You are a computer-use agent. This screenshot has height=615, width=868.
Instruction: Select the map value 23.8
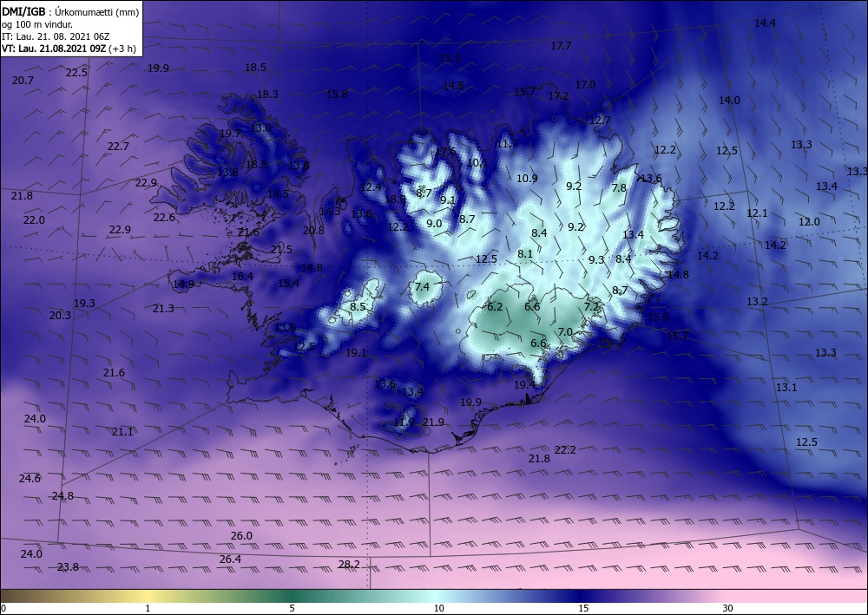tap(68, 567)
